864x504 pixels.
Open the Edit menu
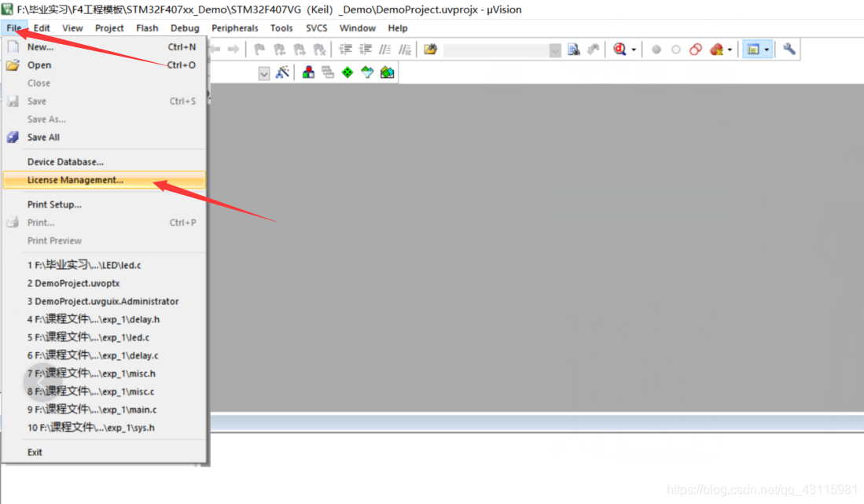(x=42, y=28)
